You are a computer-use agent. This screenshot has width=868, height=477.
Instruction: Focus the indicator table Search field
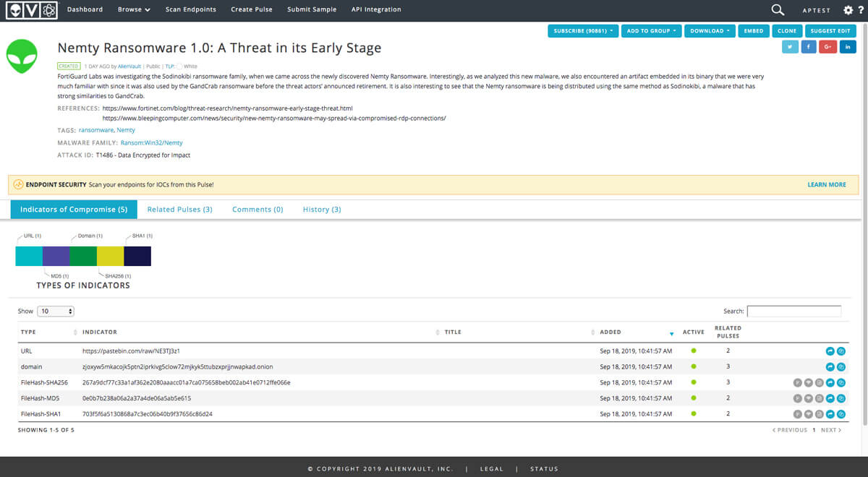click(x=794, y=311)
